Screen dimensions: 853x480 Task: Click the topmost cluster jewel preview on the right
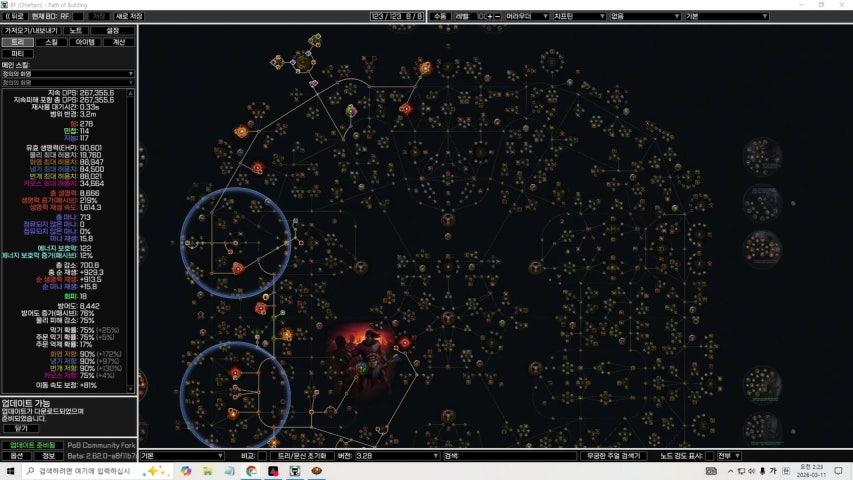[762, 157]
